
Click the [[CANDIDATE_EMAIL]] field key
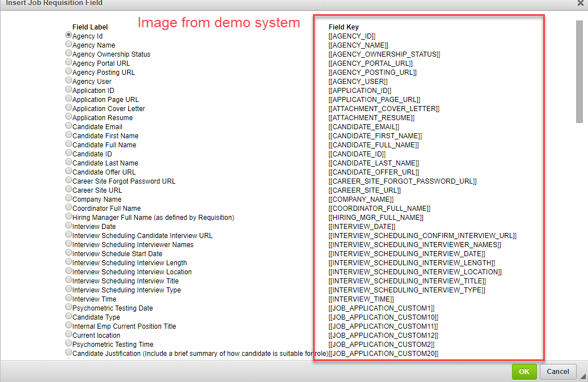click(x=364, y=127)
